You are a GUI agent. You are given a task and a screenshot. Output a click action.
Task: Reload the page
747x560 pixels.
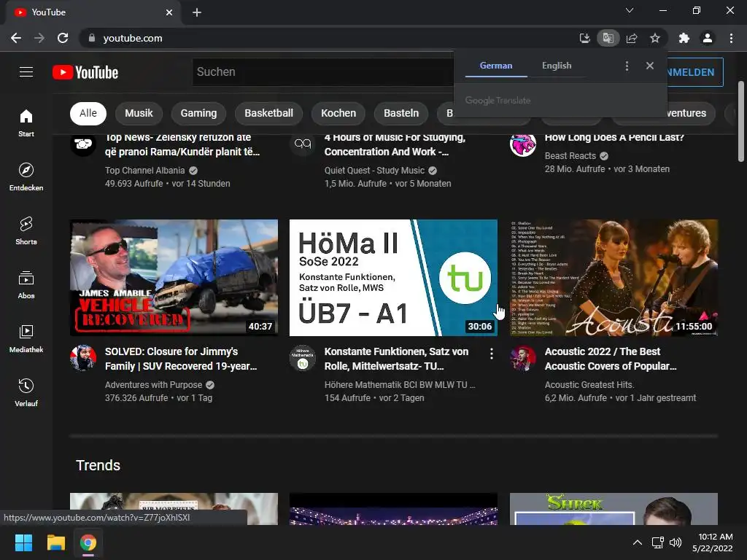63,38
